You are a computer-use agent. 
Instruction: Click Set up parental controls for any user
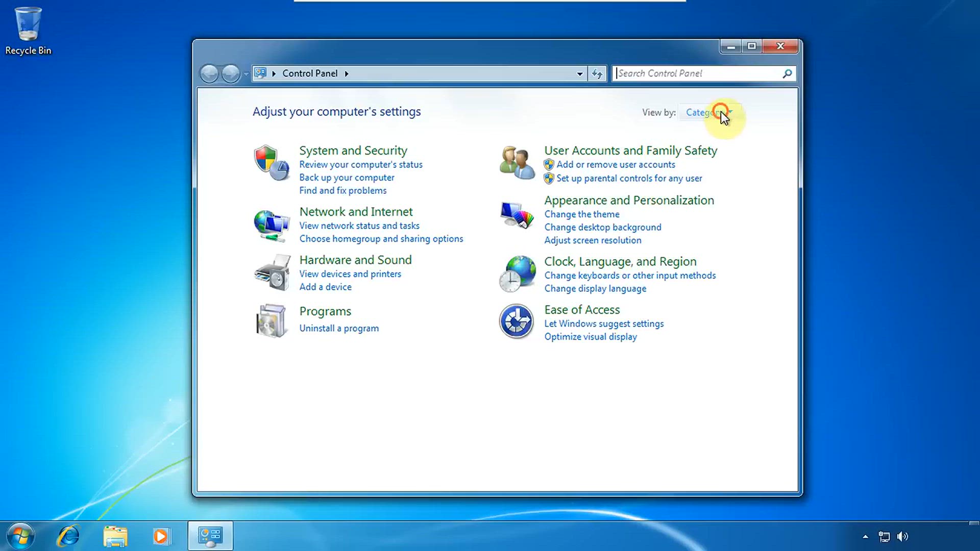coord(629,178)
